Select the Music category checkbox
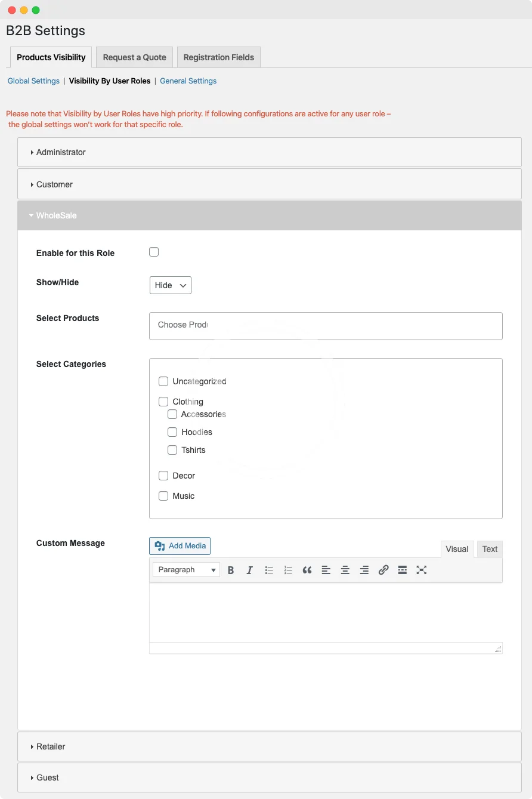The width and height of the screenshot is (532, 799). pyautogui.click(x=163, y=496)
